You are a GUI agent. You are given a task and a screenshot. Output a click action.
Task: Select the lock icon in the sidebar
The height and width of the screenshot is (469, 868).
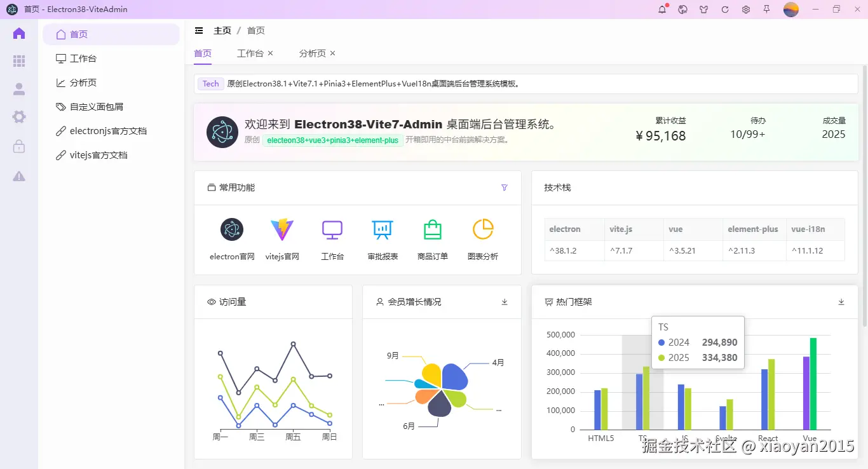click(18, 145)
